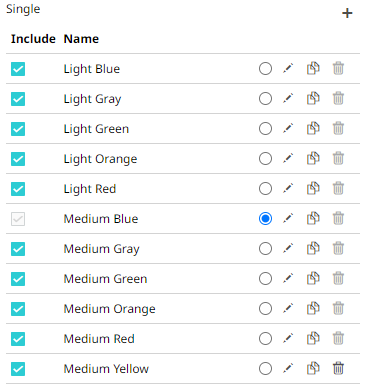Image resolution: width=367 pixels, height=390 pixels.
Task: Duplicate the Light Gray entry
Action: pos(313,99)
